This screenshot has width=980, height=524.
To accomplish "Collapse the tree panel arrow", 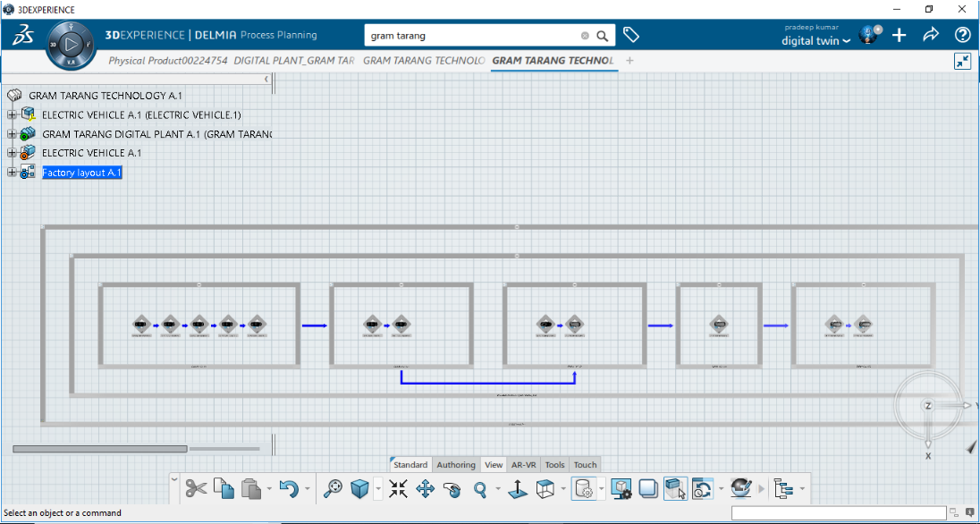I will (x=266, y=80).
